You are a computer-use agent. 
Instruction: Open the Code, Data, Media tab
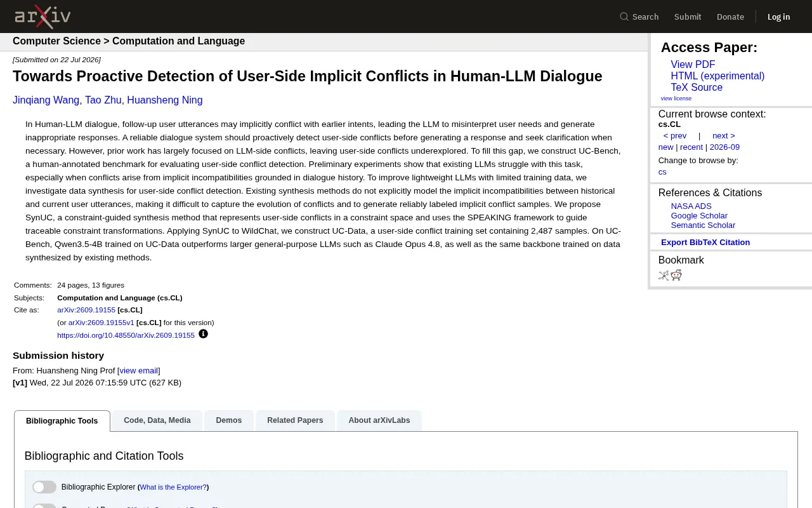[x=157, y=420]
